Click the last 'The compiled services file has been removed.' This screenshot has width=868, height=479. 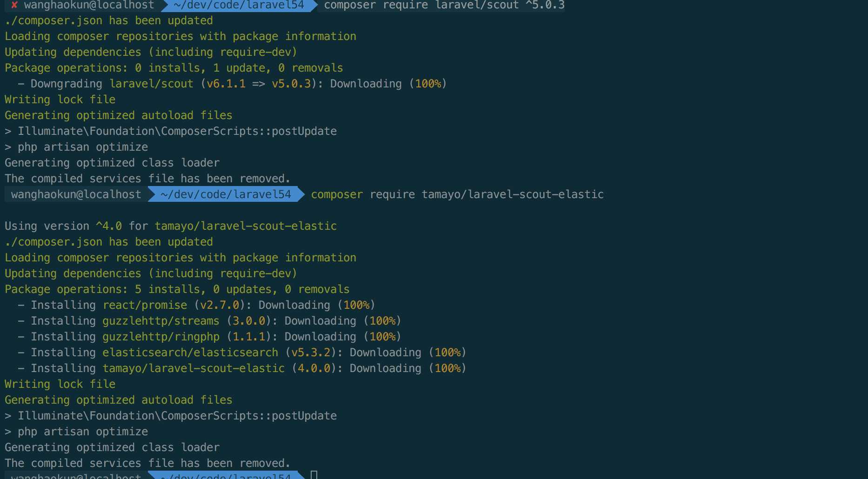tap(147, 463)
